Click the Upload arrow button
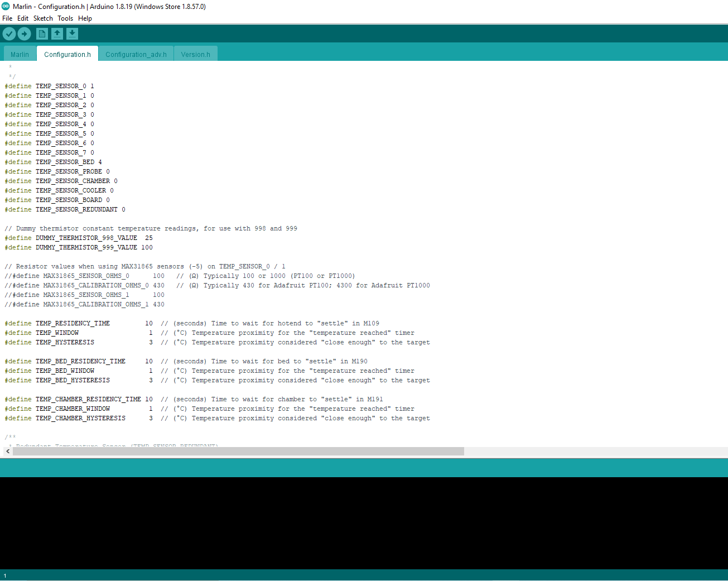The height and width of the screenshot is (581, 728). [24, 34]
